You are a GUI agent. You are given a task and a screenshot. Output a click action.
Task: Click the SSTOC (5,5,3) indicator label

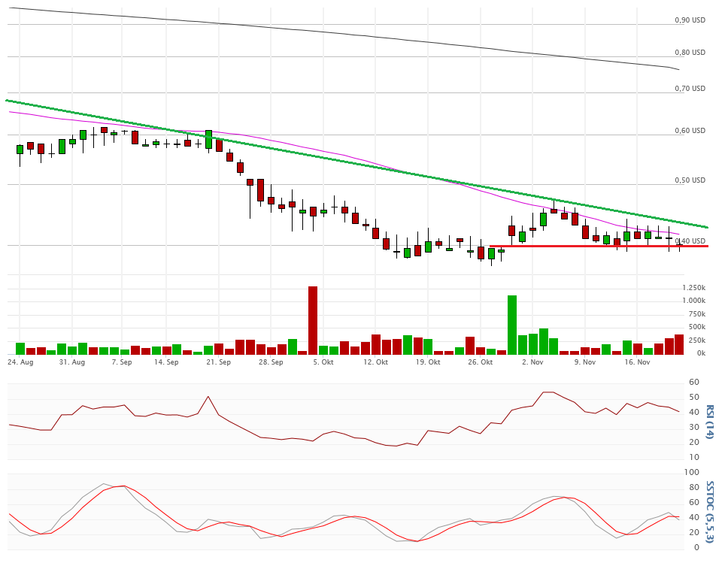point(708,511)
